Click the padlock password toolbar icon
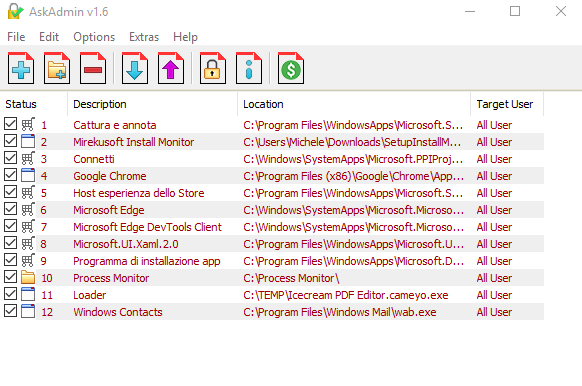The image size is (582, 386). [x=213, y=68]
